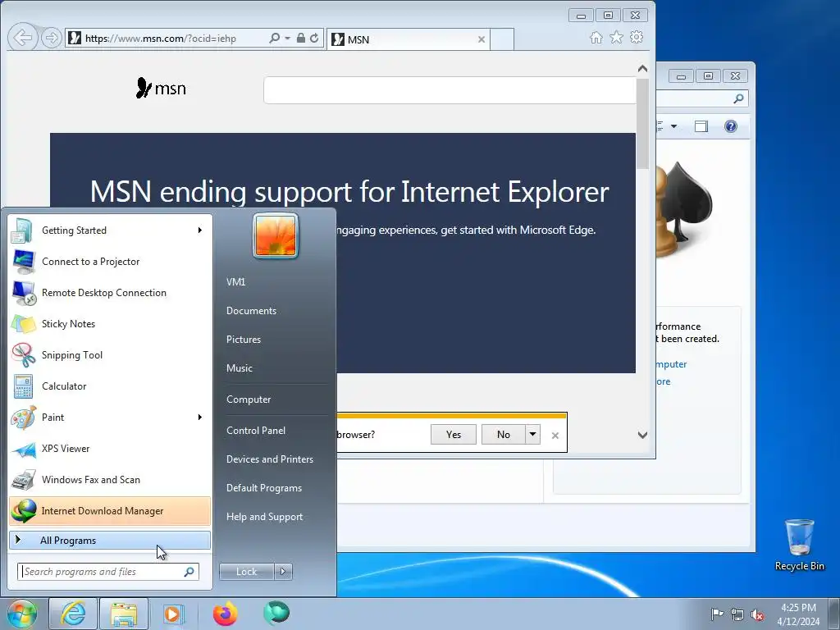Focus the Search programs and files box
This screenshot has height=630, width=840.
108,572
